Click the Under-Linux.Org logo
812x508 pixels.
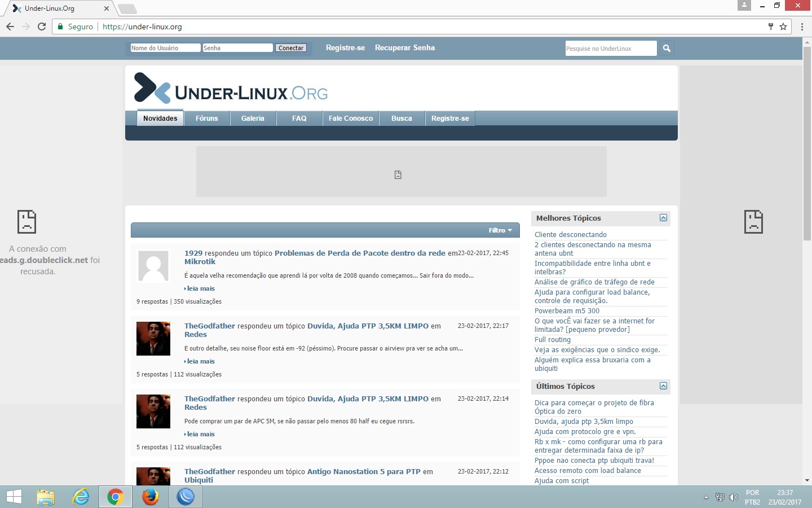(231, 89)
